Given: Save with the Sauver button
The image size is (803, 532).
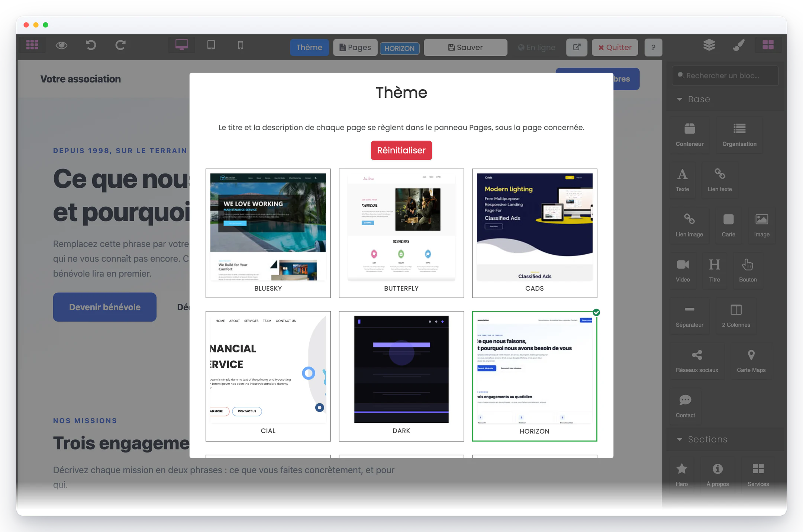Looking at the screenshot, I should click(465, 47).
